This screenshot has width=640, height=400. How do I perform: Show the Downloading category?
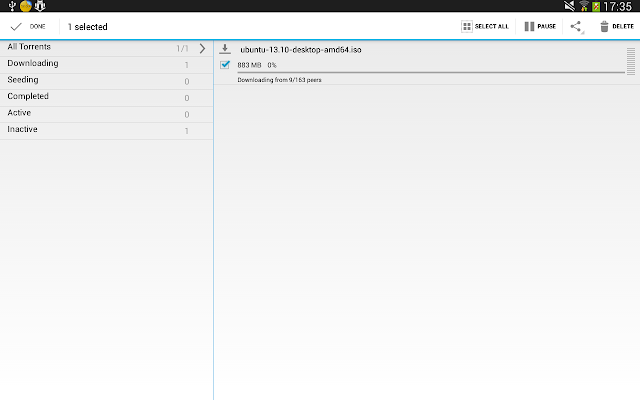tap(106, 65)
